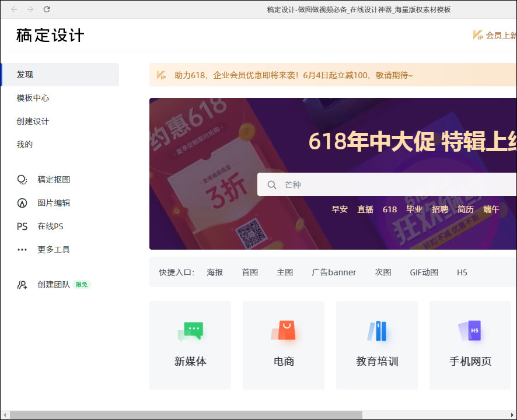
Task: Click the magnifier icon in search bar
Action: (272, 184)
